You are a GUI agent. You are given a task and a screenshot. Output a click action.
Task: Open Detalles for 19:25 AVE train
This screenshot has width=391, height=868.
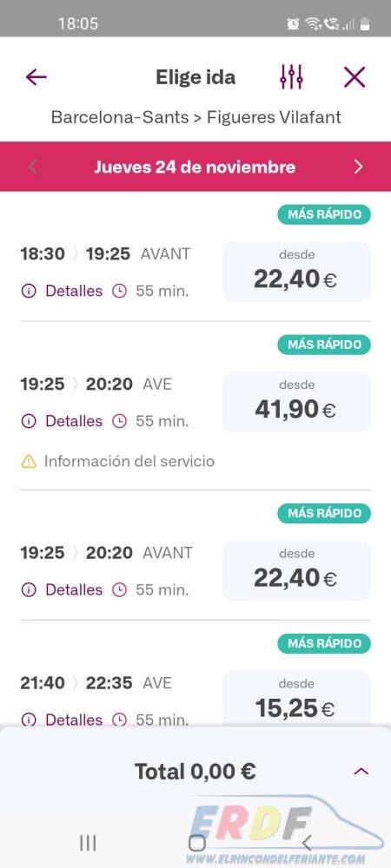62,421
